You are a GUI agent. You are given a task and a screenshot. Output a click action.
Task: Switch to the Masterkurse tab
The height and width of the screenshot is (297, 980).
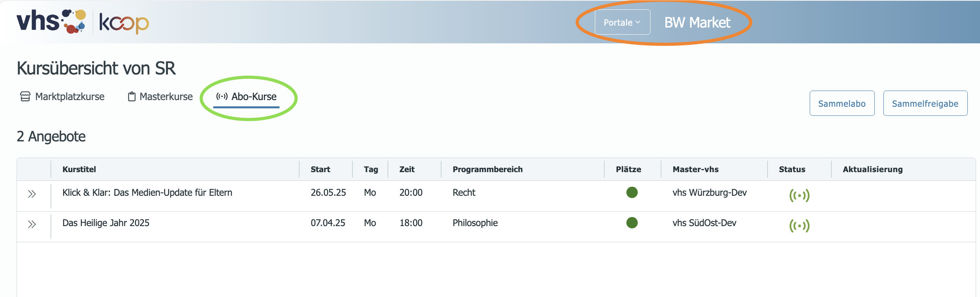(x=160, y=97)
